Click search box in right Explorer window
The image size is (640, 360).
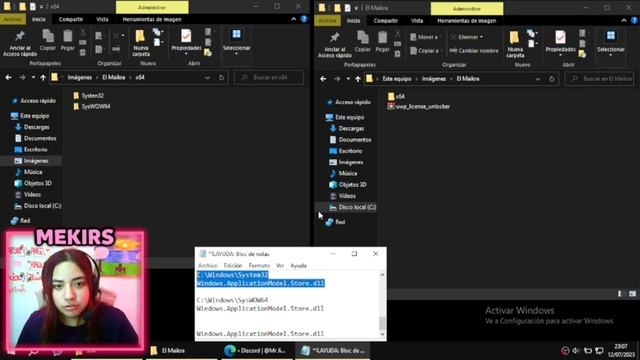600,79
